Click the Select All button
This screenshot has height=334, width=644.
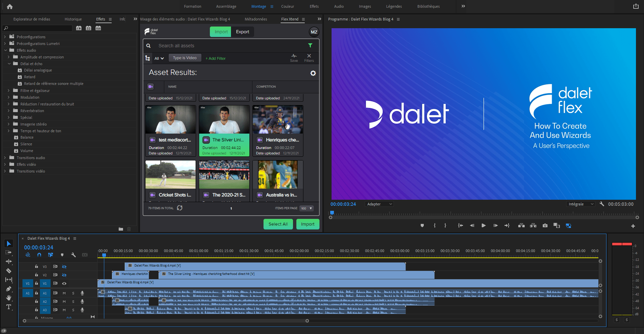278,224
